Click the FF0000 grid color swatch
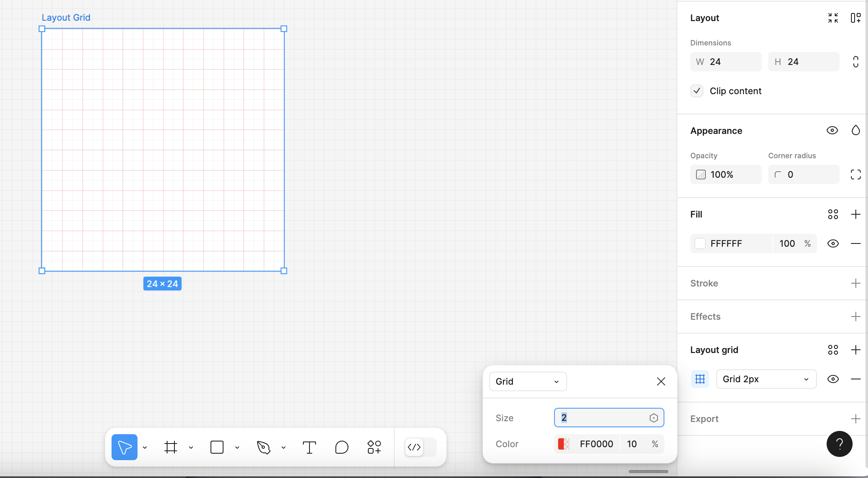 [x=564, y=444]
